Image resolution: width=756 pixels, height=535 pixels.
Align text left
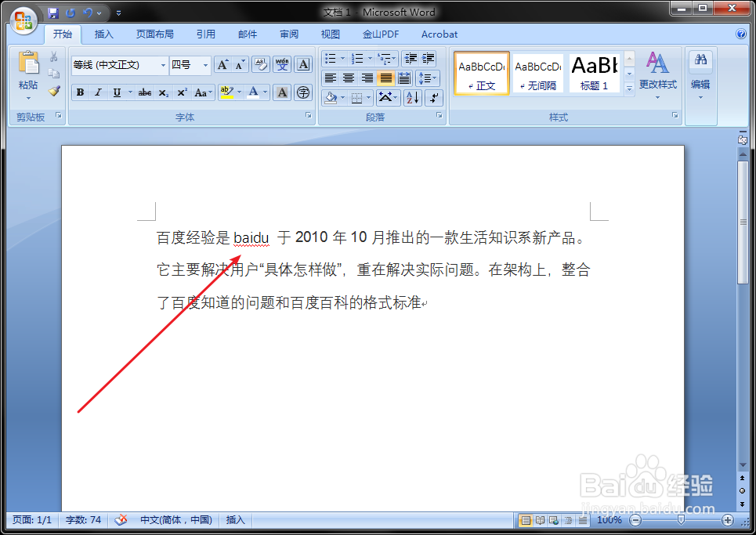click(331, 78)
